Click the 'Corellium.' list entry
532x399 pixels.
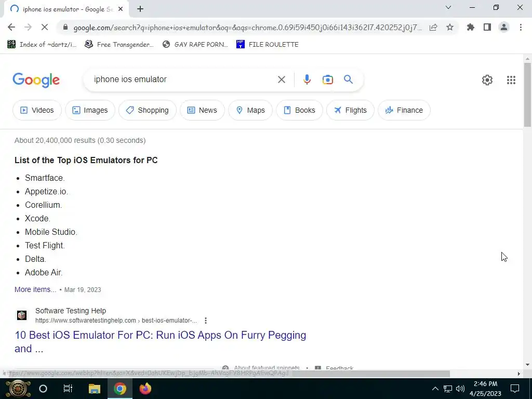(44, 205)
